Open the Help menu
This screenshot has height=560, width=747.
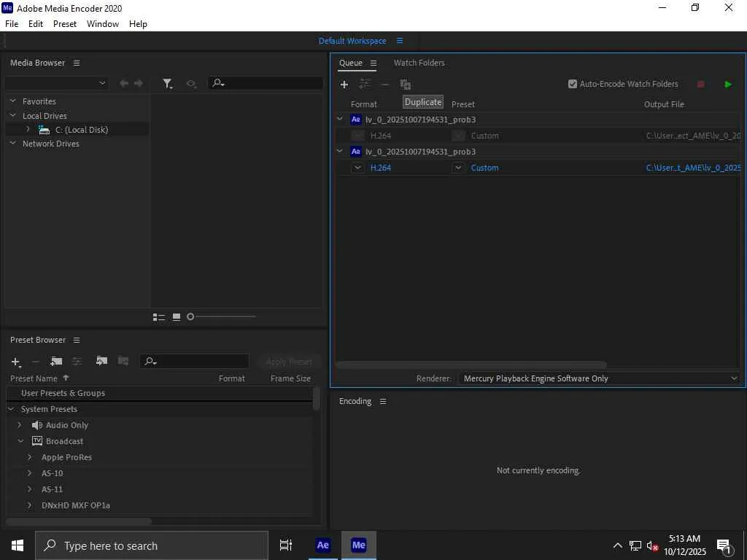click(138, 24)
